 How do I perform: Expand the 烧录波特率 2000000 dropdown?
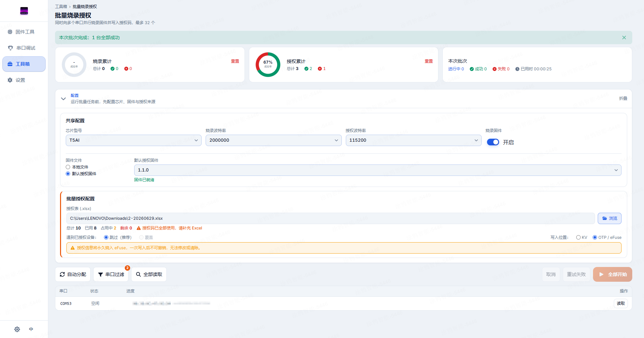(x=273, y=140)
